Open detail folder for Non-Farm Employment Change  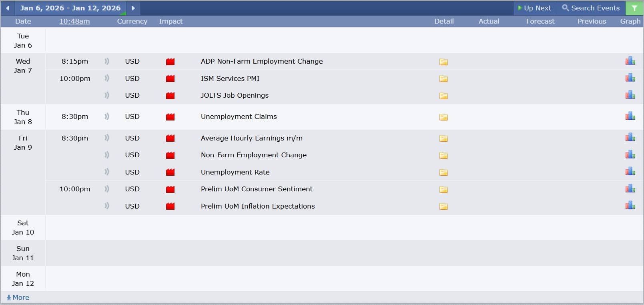pyautogui.click(x=443, y=155)
